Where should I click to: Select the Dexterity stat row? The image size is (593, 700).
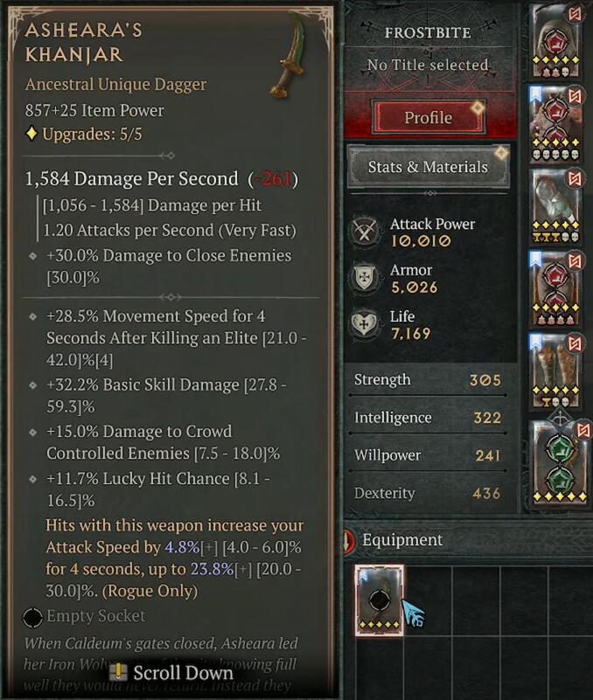[x=428, y=493]
